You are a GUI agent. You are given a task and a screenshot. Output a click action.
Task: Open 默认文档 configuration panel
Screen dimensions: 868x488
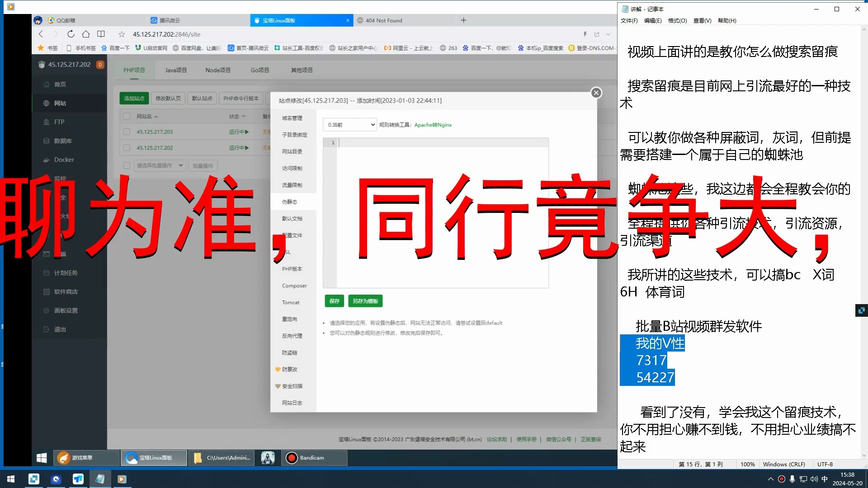pos(292,218)
